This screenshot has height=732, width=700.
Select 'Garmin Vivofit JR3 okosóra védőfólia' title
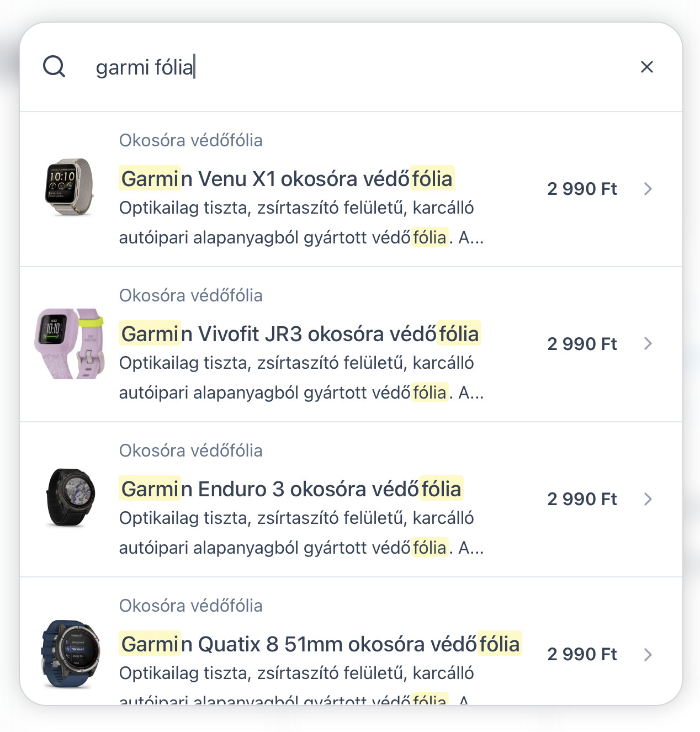pos(300,334)
